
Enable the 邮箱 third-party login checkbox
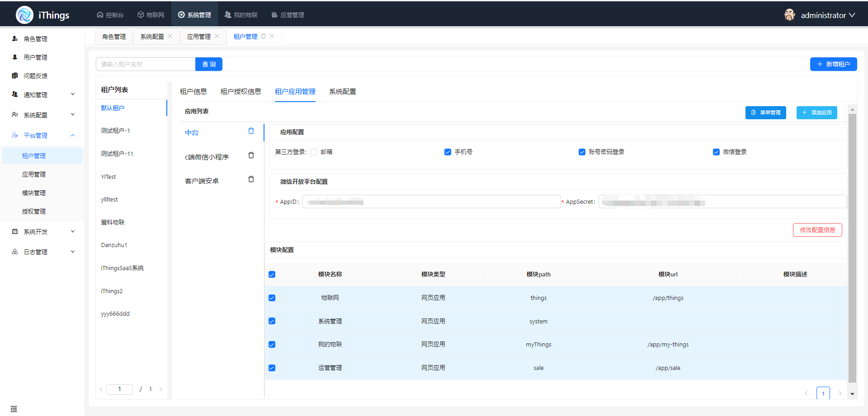[314, 152]
